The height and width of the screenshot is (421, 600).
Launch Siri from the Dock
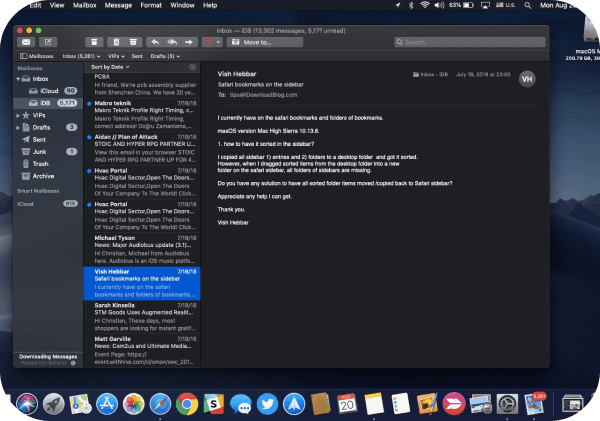click(27, 404)
